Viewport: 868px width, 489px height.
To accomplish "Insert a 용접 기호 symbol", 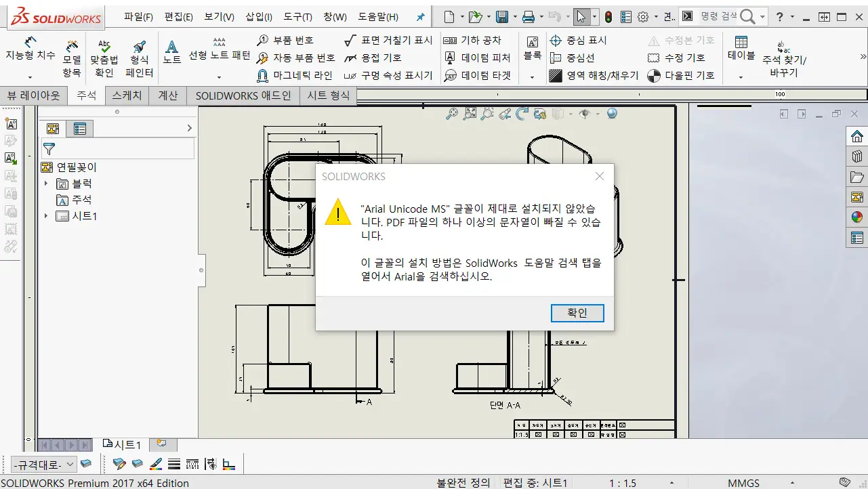I will [373, 58].
